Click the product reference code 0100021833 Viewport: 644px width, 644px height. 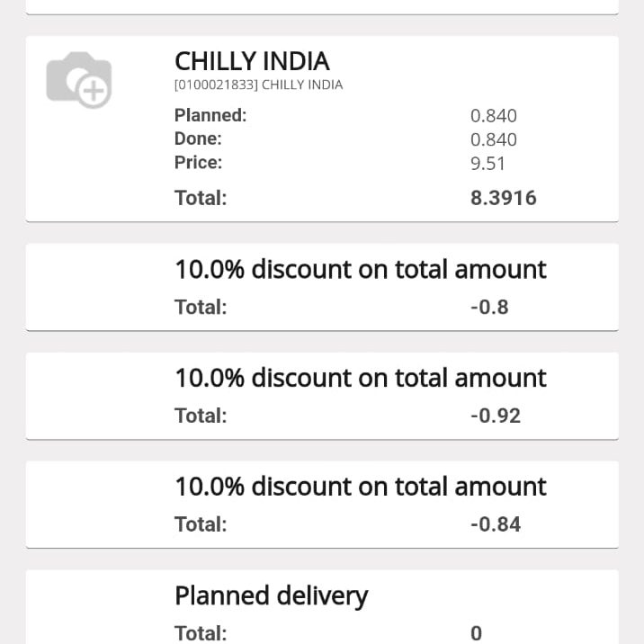coord(258,85)
